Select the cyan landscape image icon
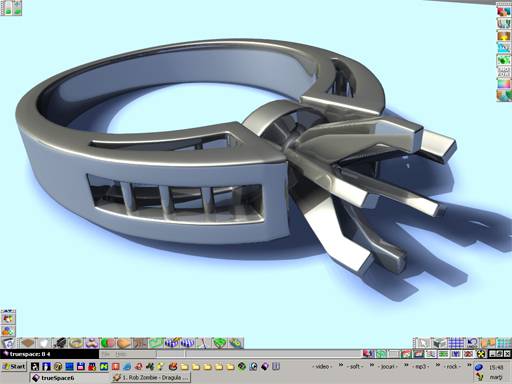512x384 pixels. [504, 48]
